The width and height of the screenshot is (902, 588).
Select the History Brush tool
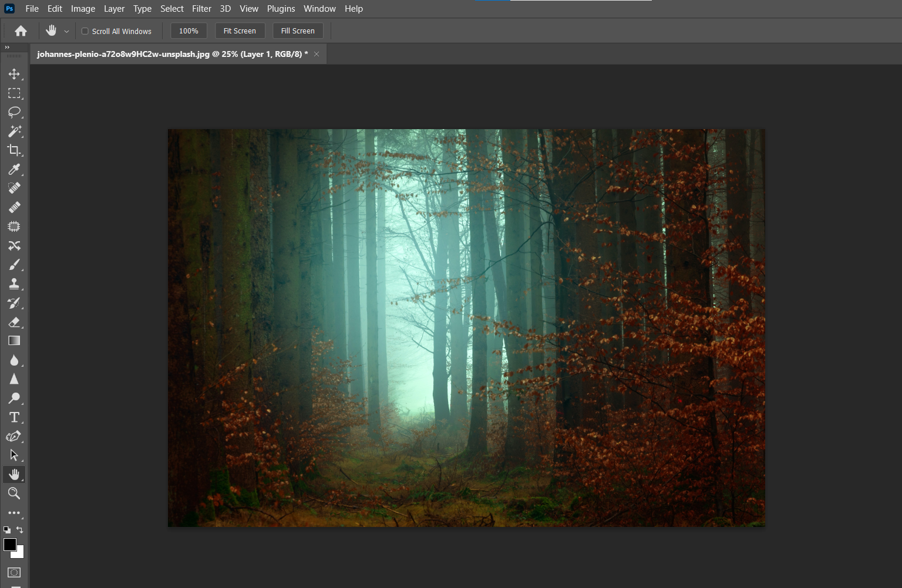tap(14, 303)
